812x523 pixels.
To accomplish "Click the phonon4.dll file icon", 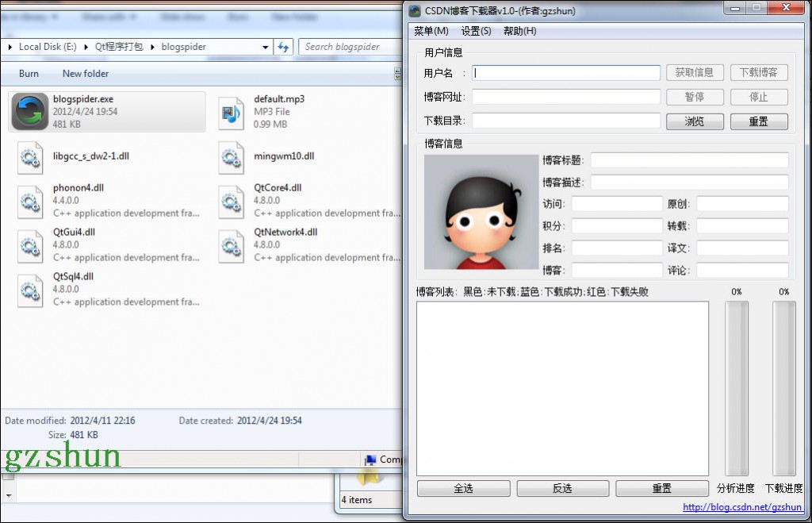I will tap(30, 201).
